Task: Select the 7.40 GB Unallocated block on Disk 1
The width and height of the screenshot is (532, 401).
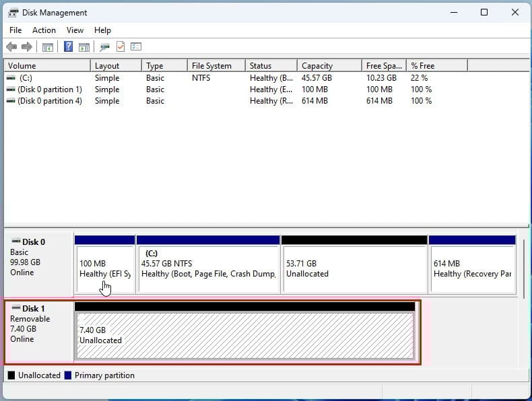Action: click(244, 331)
